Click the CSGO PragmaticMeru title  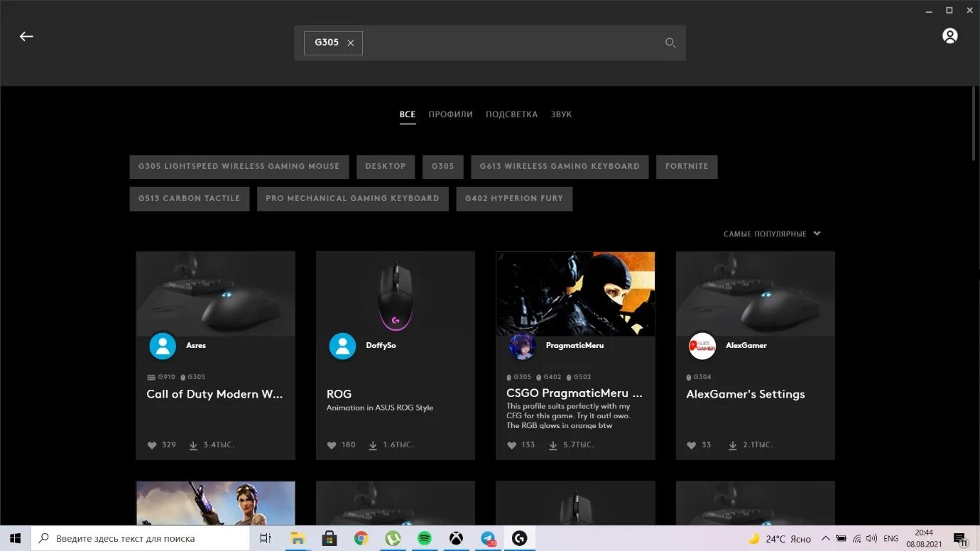pyautogui.click(x=575, y=393)
